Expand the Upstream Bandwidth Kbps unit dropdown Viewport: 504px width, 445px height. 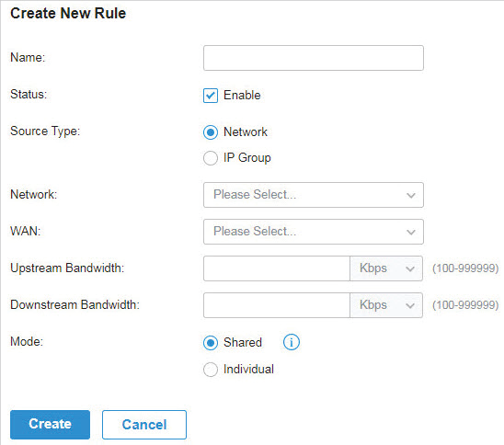click(386, 268)
